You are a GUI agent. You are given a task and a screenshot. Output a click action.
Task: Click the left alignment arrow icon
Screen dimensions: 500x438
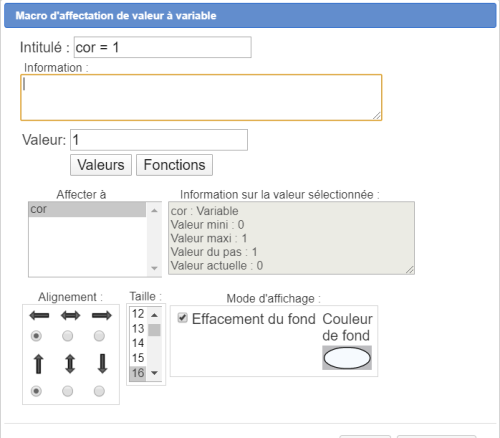39,315
